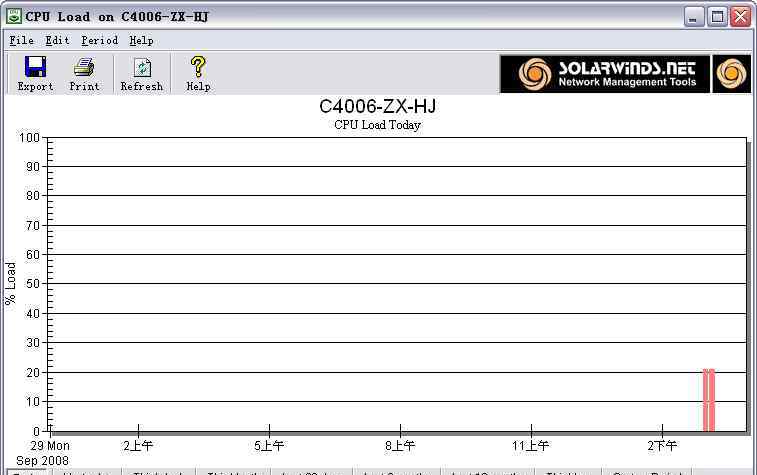The image size is (757, 475).
Task: Switch to the Custom Period tab
Action: [x=645, y=472]
